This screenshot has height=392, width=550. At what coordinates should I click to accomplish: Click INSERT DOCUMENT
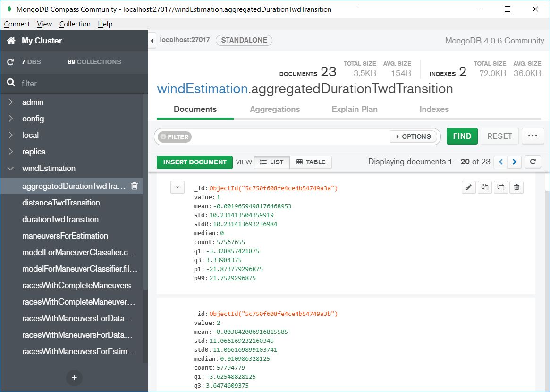click(x=195, y=162)
